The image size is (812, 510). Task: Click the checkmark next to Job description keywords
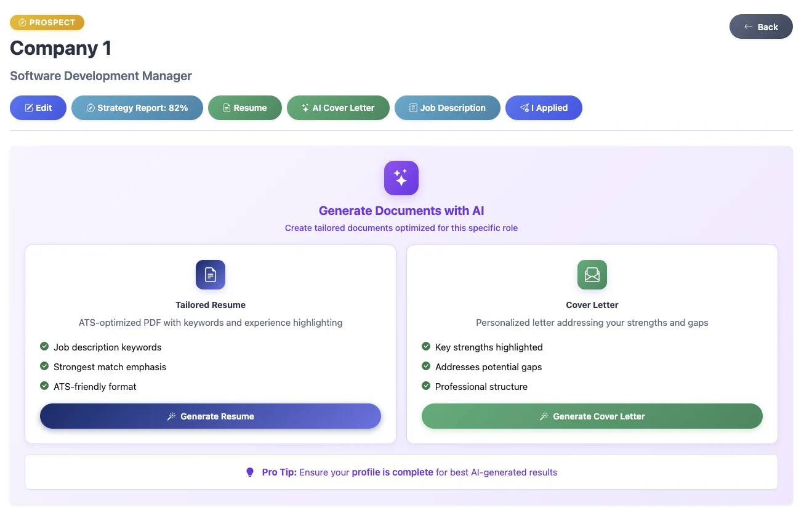click(x=44, y=347)
